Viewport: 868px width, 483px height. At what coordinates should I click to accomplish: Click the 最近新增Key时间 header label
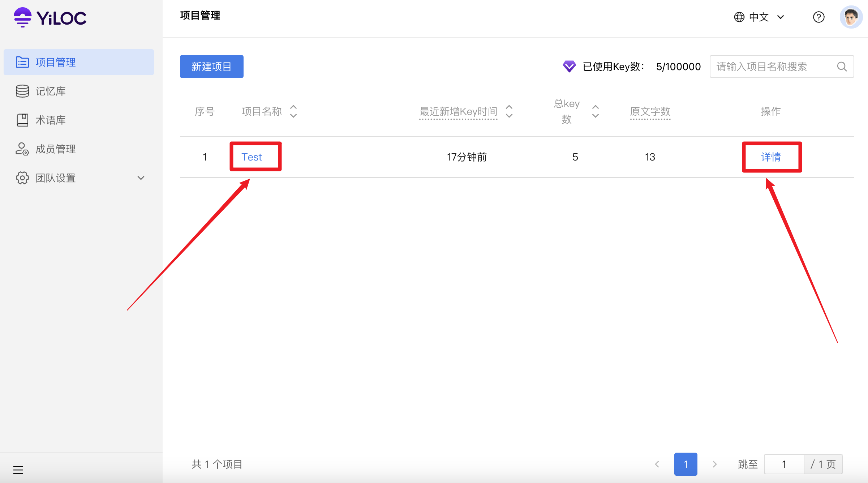(x=458, y=111)
